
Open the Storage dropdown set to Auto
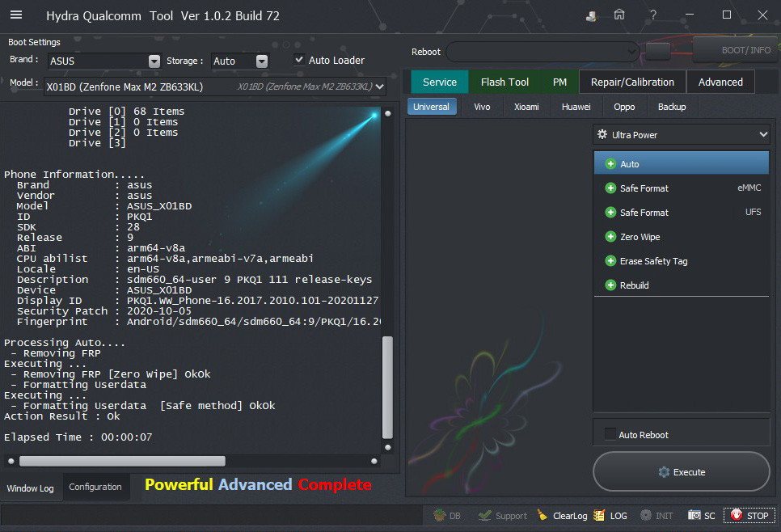click(261, 61)
